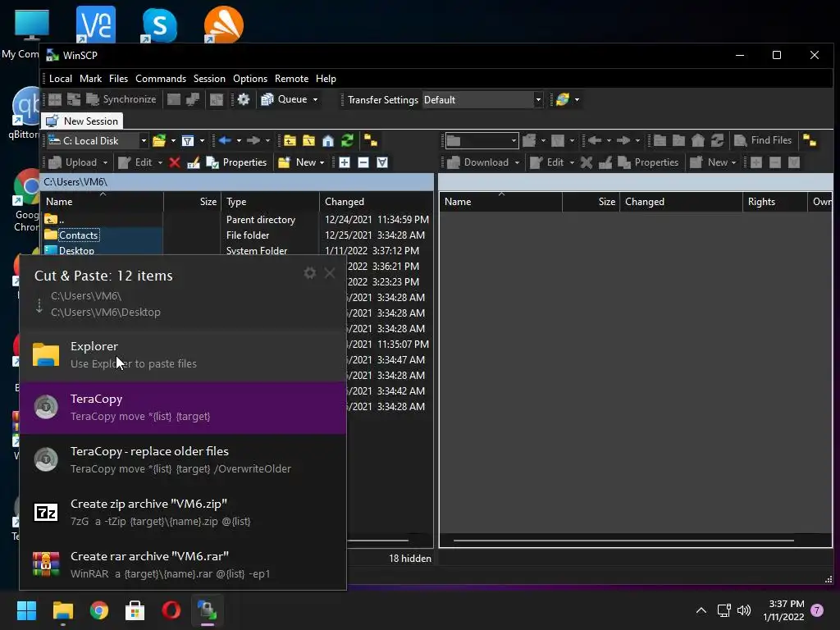The width and height of the screenshot is (840, 630).
Task: Click the Queue toolbar icon
Action: [267, 99]
